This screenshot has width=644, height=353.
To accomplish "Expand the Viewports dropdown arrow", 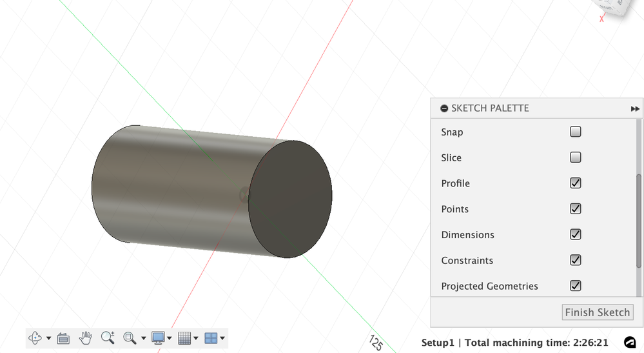I will point(222,338).
